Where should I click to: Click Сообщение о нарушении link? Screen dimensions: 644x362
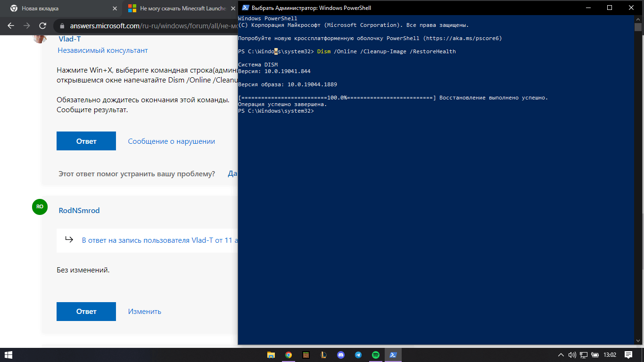click(172, 141)
